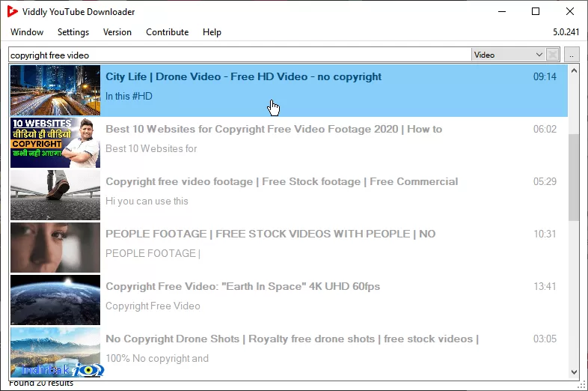This screenshot has width=588, height=391.
Task: Click 'Copyright Free Video: Earth In Space' title
Action: click(x=242, y=286)
